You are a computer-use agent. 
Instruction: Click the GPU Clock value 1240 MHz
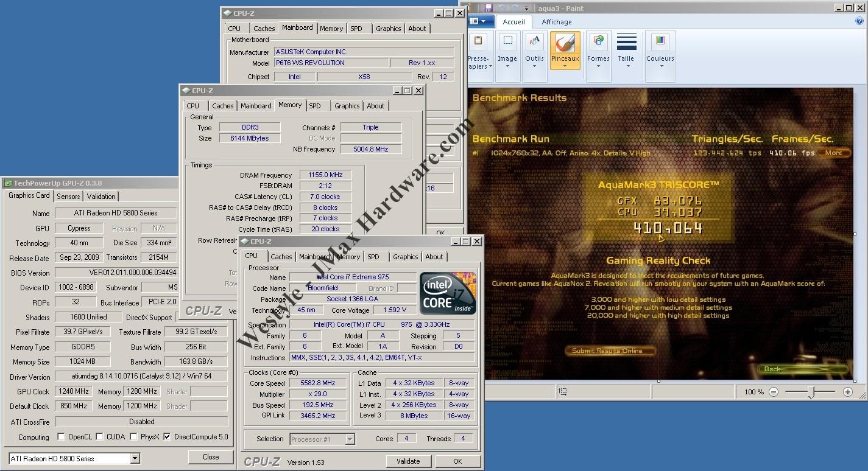[x=74, y=391]
